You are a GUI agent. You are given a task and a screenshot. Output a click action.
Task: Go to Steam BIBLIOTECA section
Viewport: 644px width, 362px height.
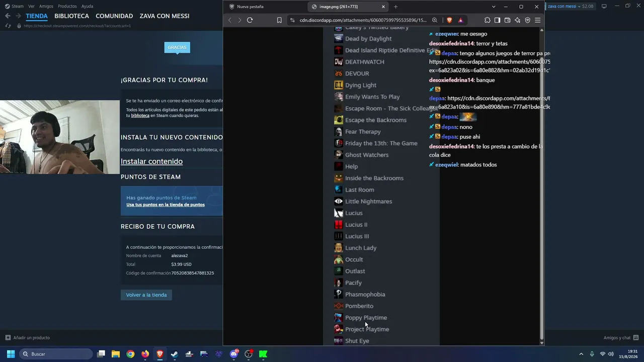tap(71, 16)
